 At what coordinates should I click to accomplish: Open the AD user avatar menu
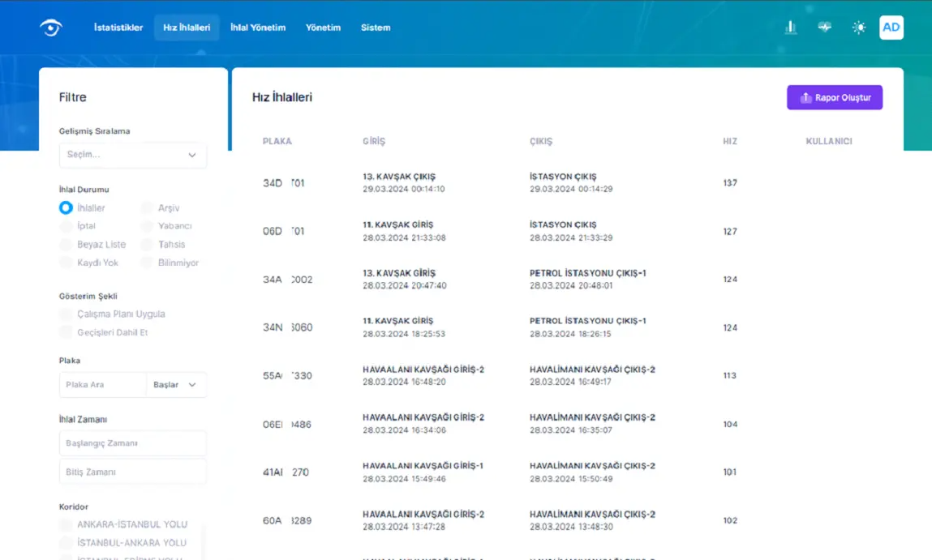[x=891, y=28]
